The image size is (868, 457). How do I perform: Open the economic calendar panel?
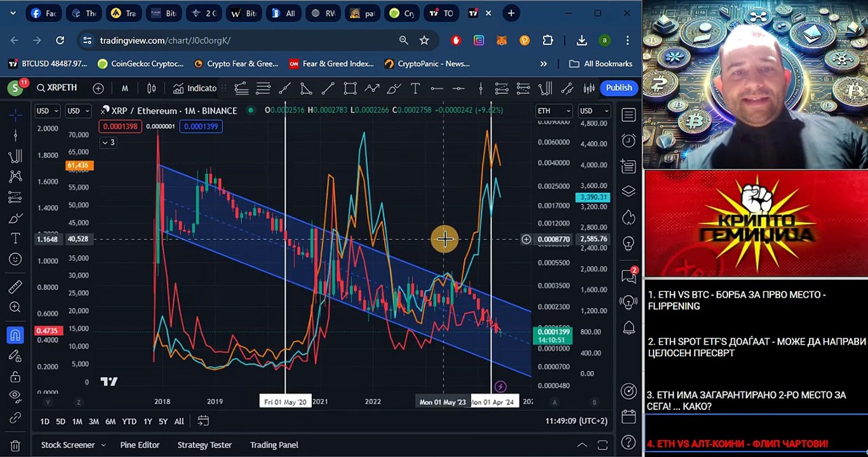click(x=629, y=416)
